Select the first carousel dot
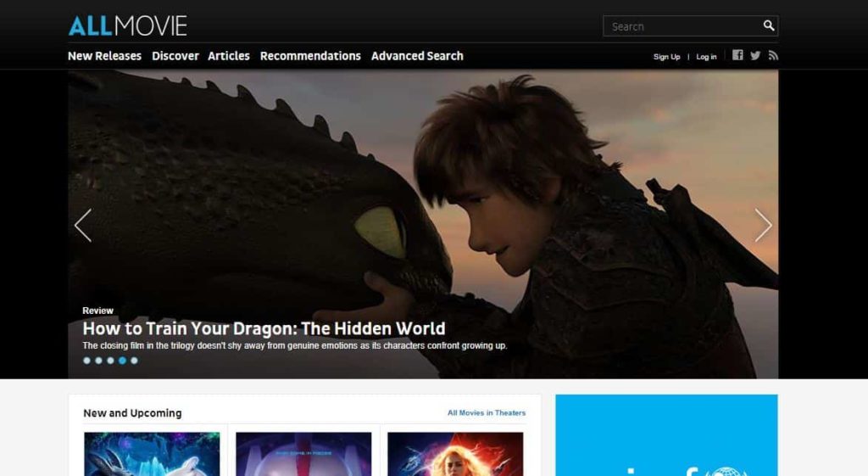 click(x=86, y=361)
